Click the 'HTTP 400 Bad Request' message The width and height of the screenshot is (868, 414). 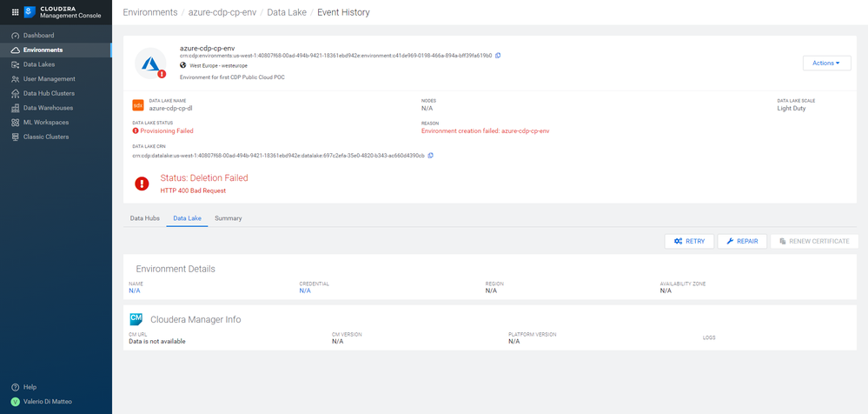(193, 190)
